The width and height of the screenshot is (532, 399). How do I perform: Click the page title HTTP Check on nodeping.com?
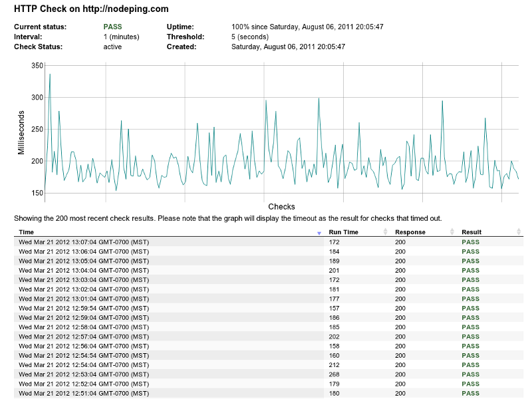(91, 9)
